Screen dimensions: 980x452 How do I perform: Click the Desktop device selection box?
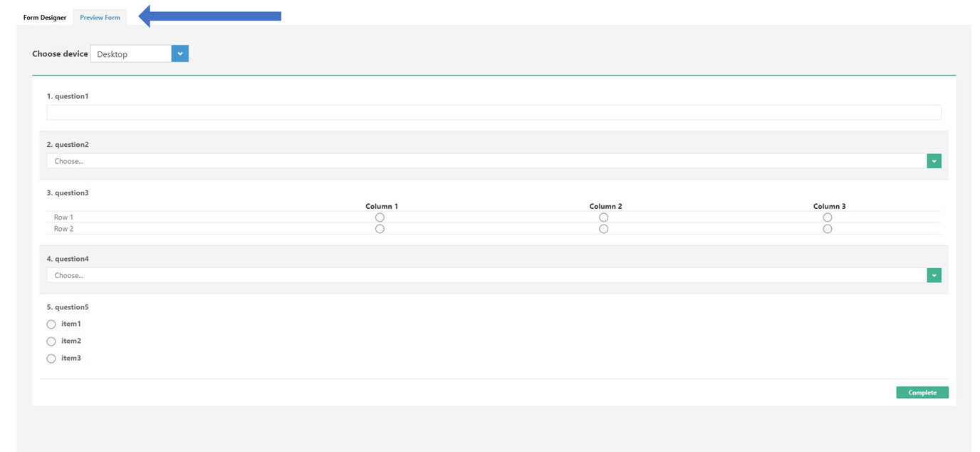130,53
